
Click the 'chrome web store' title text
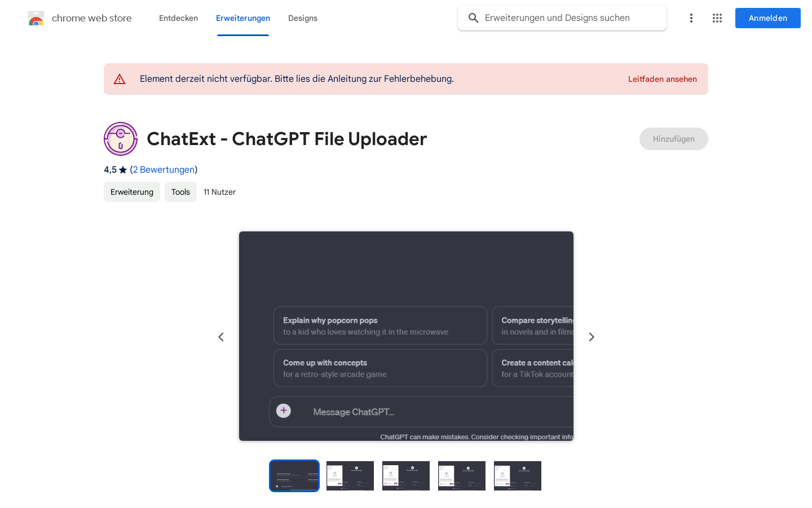point(92,18)
